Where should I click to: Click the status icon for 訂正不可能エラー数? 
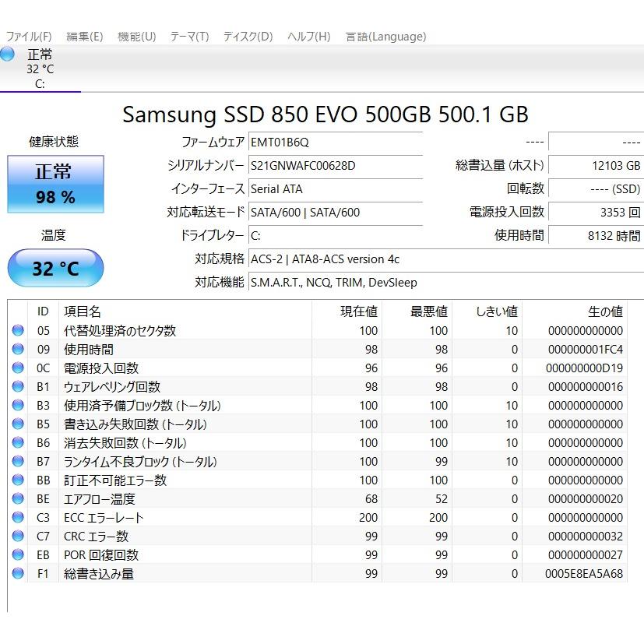click(17, 480)
